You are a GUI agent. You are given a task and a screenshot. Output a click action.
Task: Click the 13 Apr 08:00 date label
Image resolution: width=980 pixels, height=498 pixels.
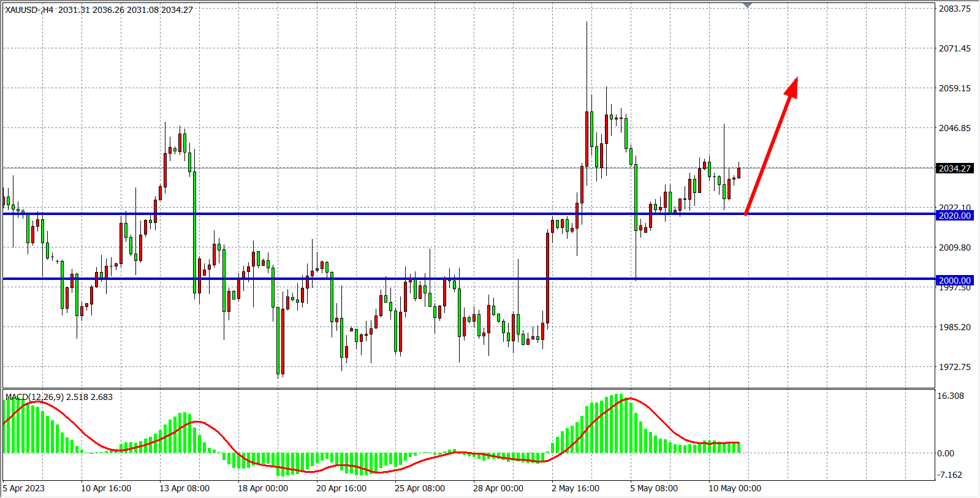click(184, 488)
